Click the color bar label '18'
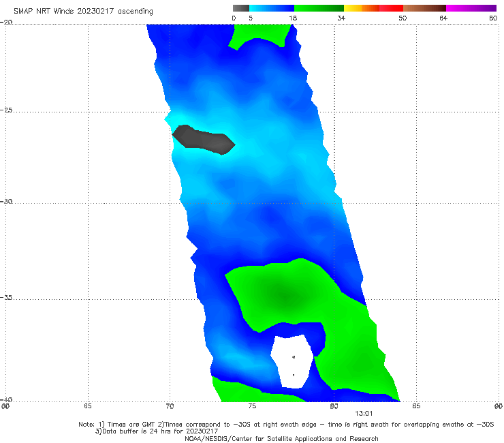 click(x=293, y=18)
